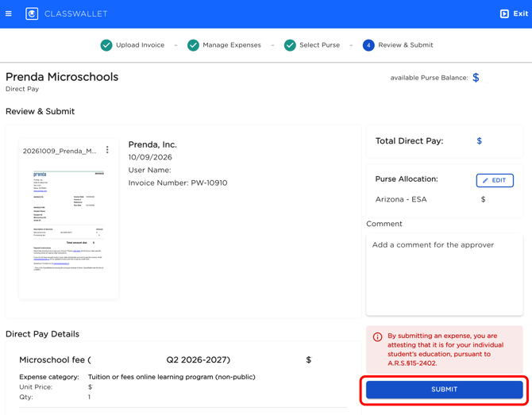The image size is (532, 415).
Task: Click Arizona - ESA purse name
Action: pyautogui.click(x=401, y=199)
